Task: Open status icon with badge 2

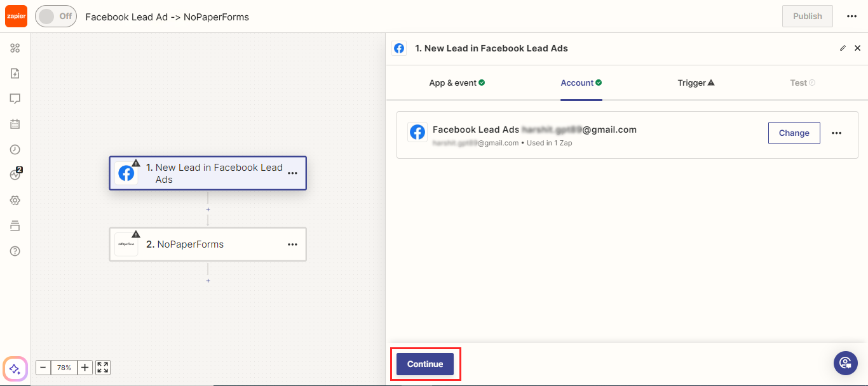Action: tap(16, 175)
